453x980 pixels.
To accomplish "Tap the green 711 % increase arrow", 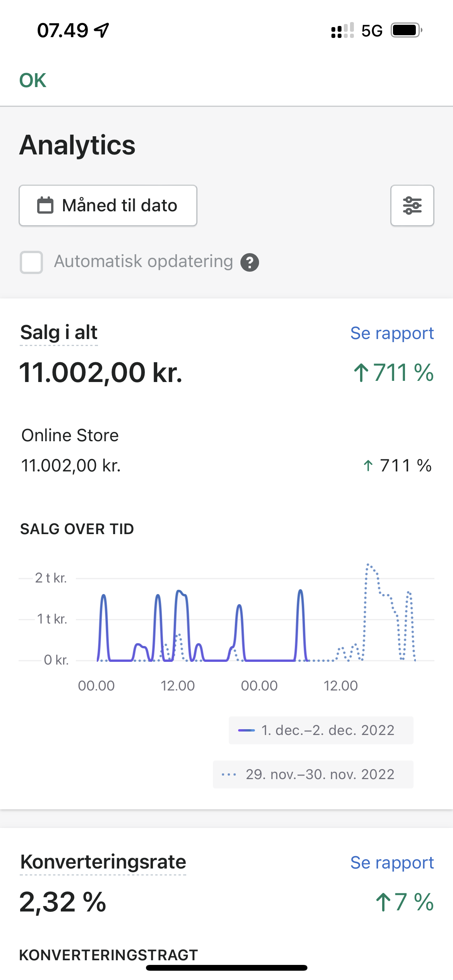I will pos(361,373).
